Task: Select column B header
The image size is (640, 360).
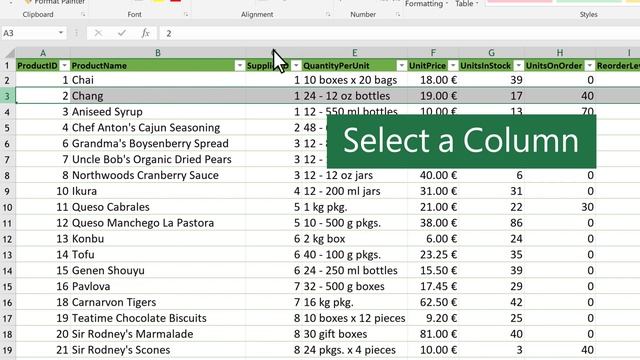Action: pos(158,53)
